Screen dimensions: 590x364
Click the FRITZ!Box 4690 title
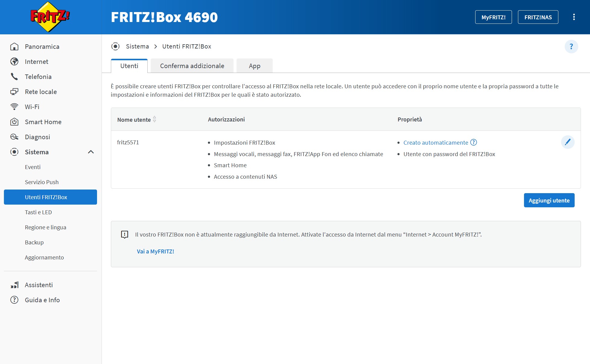coord(164,17)
